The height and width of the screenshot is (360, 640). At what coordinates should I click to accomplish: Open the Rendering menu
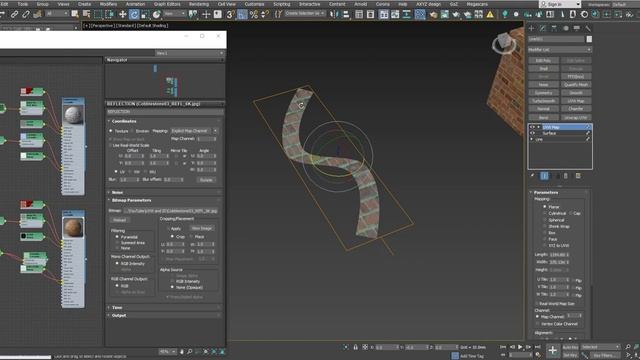199,4
